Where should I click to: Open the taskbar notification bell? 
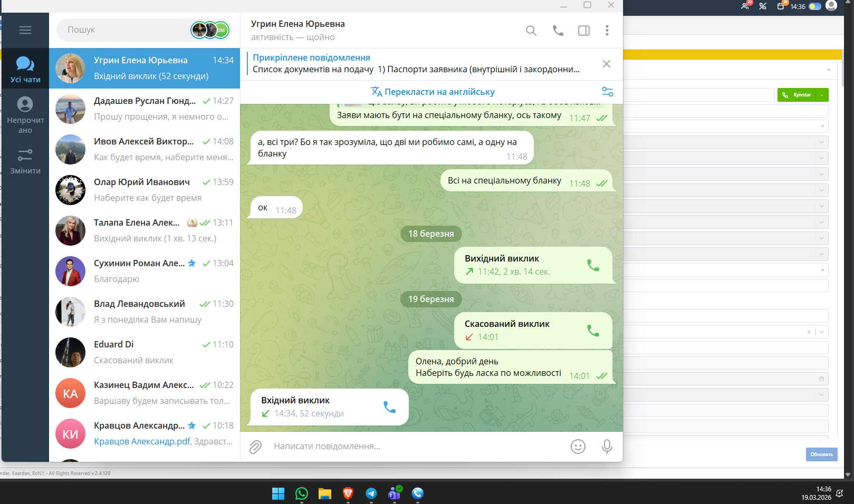pos(839,493)
